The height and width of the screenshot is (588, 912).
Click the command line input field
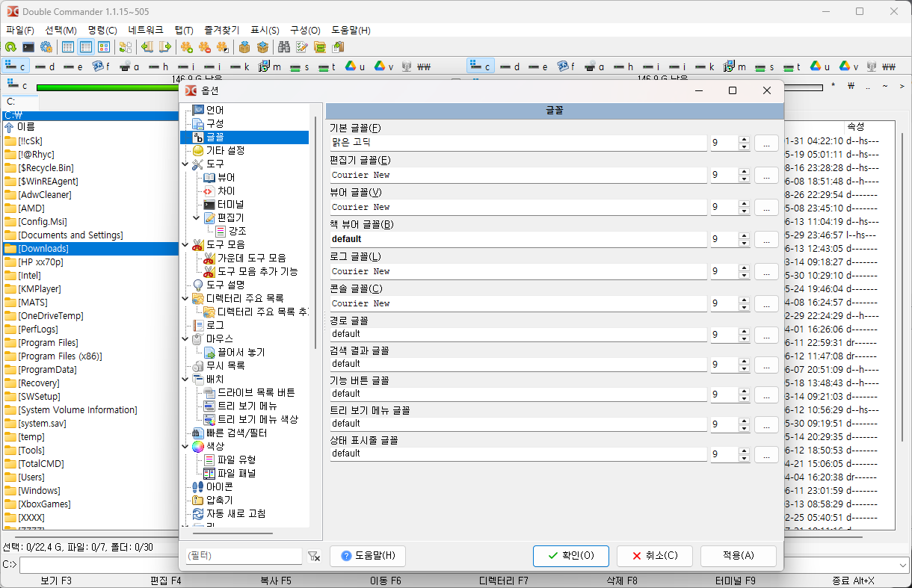click(464, 565)
